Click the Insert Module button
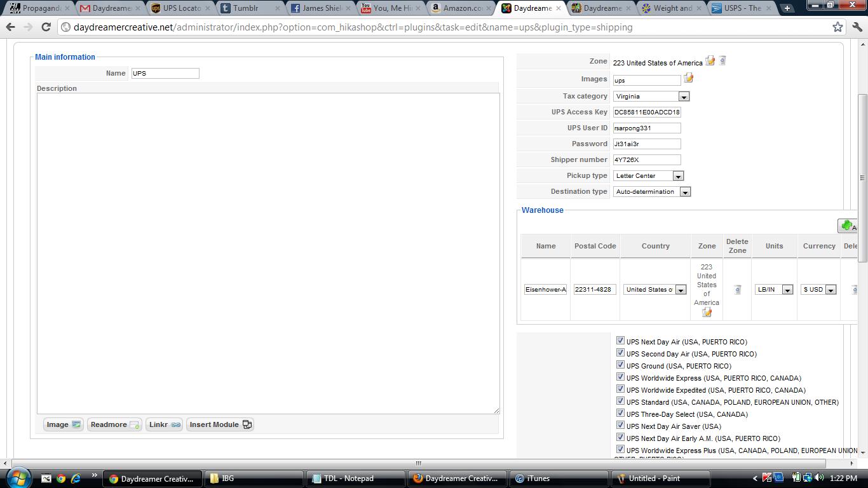This screenshot has height=488, width=868. (220, 424)
